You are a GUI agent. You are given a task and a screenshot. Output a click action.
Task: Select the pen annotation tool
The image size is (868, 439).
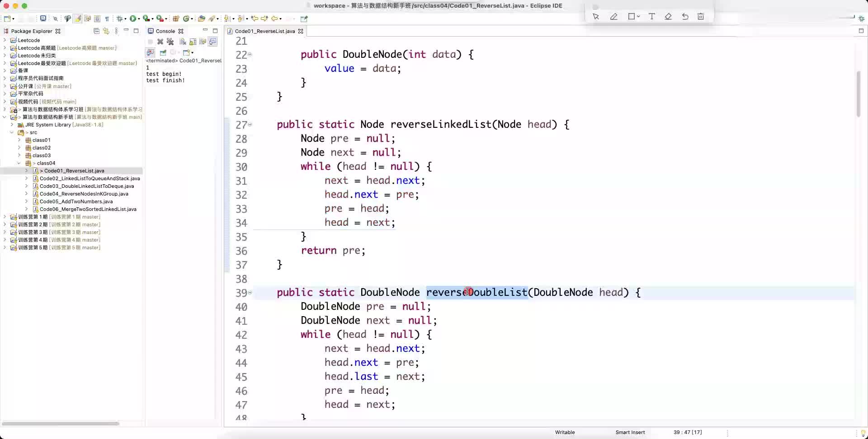pos(613,16)
